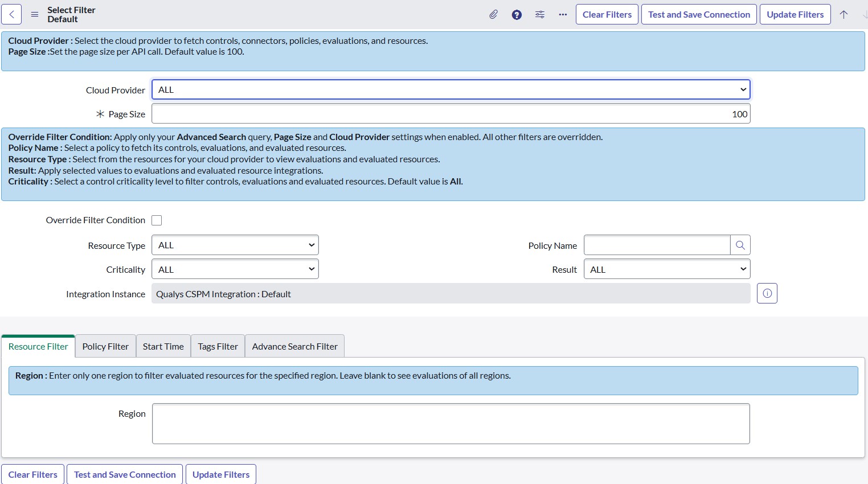Click the bottom Clear Filters button
The height and width of the screenshot is (484, 868).
click(x=33, y=474)
